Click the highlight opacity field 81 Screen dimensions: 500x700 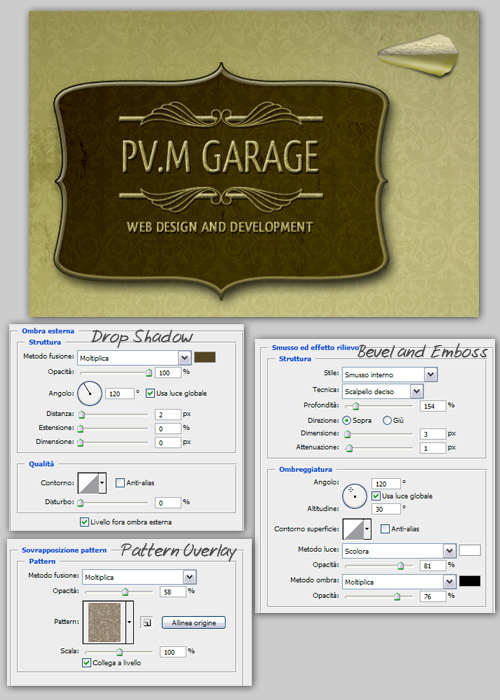pos(433,566)
